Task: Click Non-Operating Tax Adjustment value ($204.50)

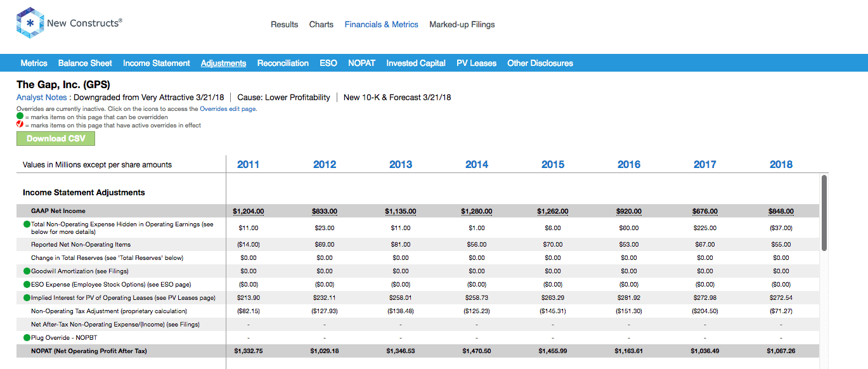Action: tap(704, 311)
